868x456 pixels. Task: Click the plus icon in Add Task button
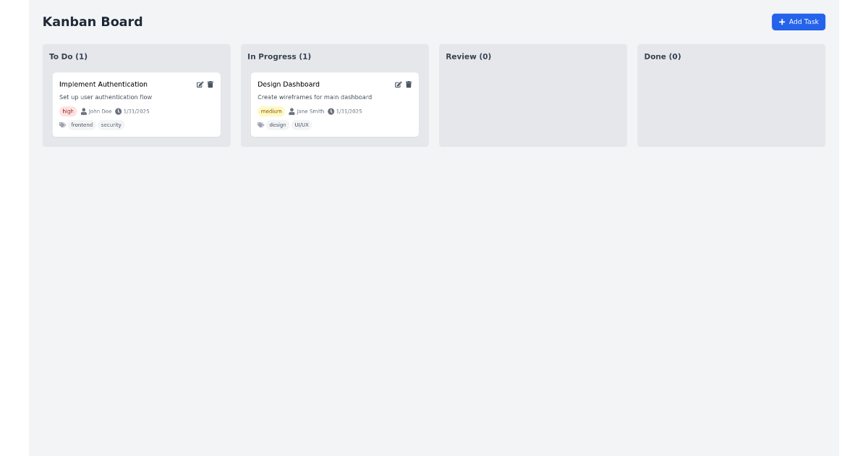[782, 22]
